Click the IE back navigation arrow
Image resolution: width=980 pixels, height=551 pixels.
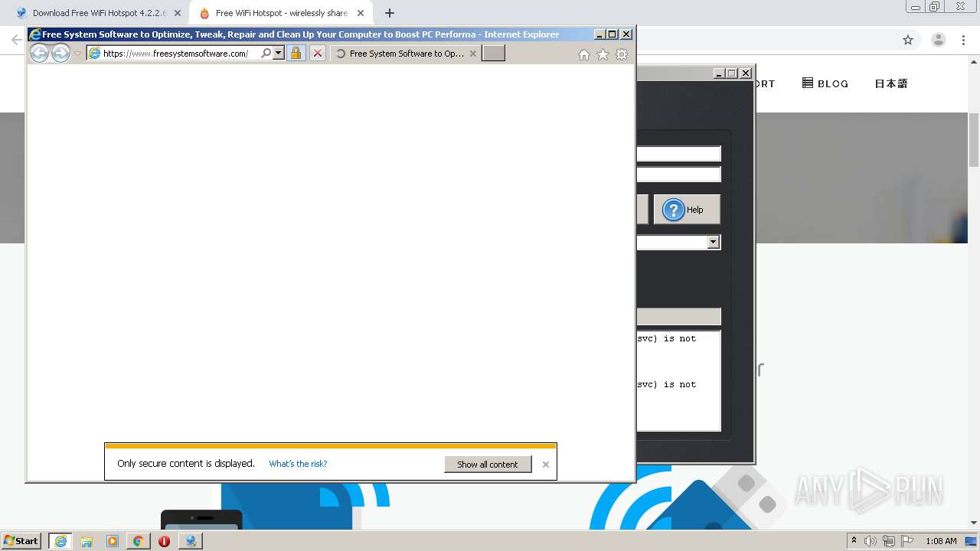(x=39, y=53)
